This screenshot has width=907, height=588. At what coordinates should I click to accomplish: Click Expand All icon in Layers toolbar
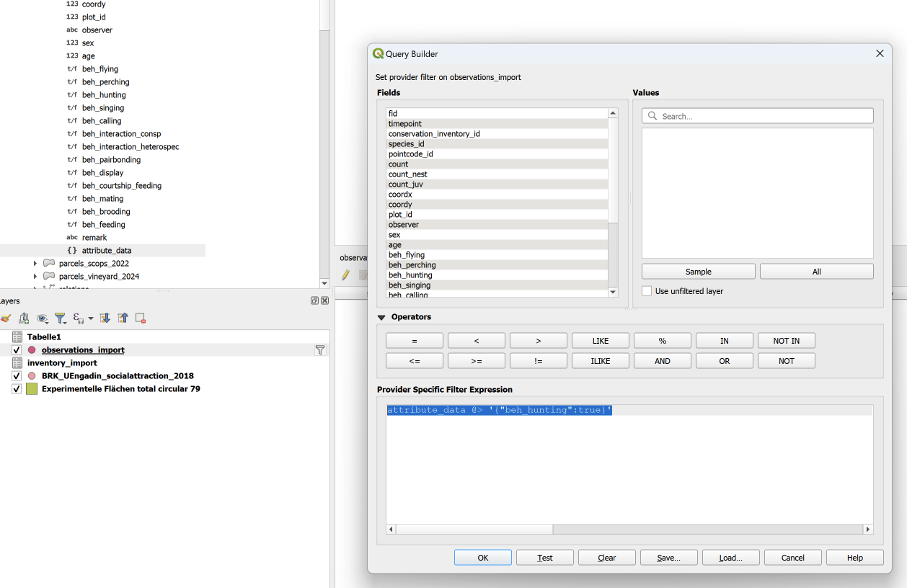click(x=105, y=318)
